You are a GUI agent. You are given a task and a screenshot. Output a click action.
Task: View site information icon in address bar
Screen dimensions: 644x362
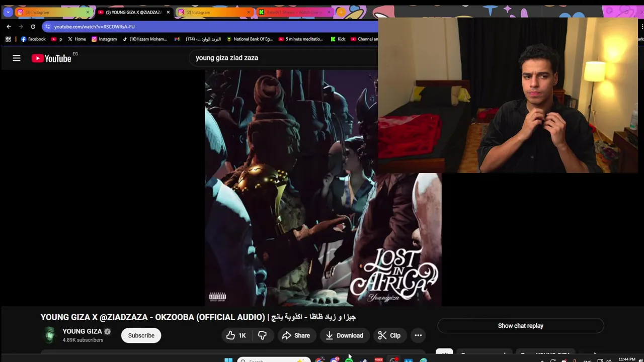47,27
